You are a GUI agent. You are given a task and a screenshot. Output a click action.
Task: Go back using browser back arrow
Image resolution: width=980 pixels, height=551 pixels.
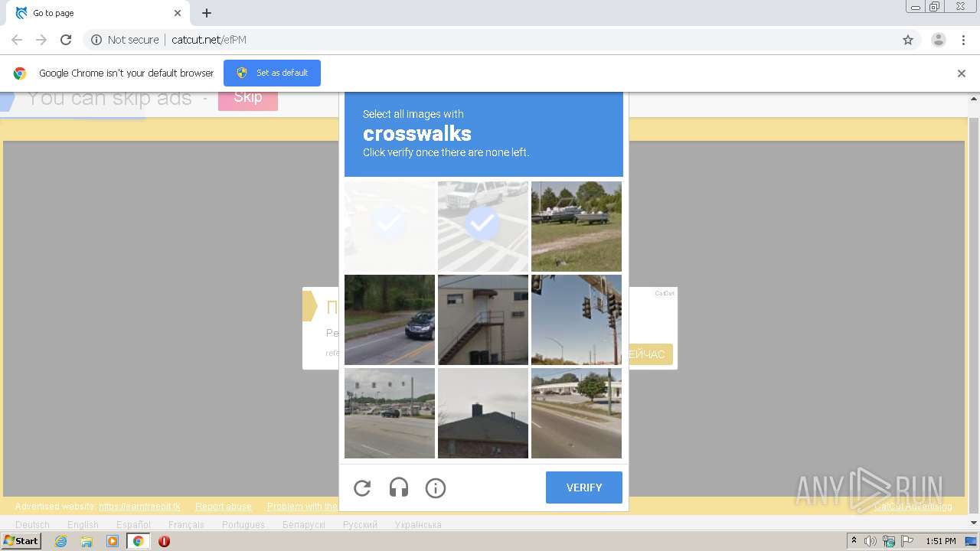17,40
